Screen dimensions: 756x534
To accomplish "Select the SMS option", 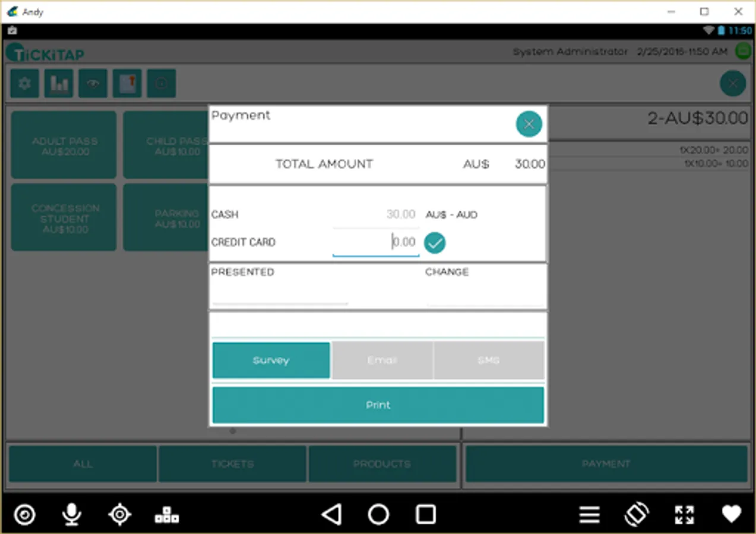I will click(x=489, y=360).
